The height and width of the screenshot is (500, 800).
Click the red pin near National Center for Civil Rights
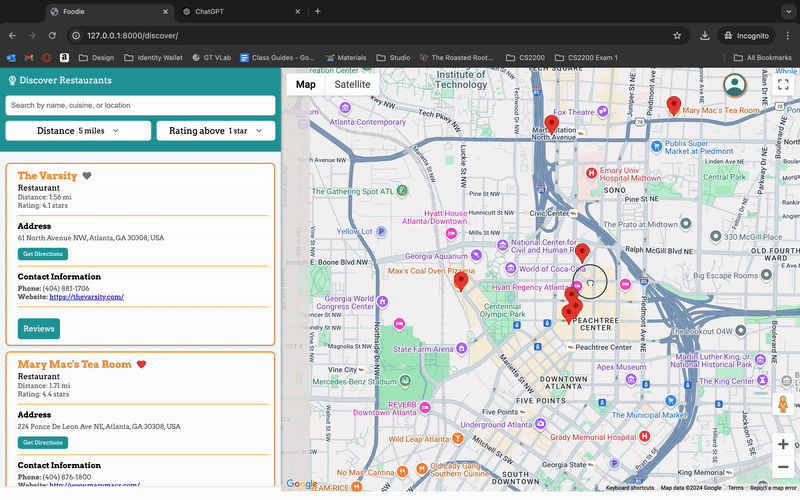(582, 253)
